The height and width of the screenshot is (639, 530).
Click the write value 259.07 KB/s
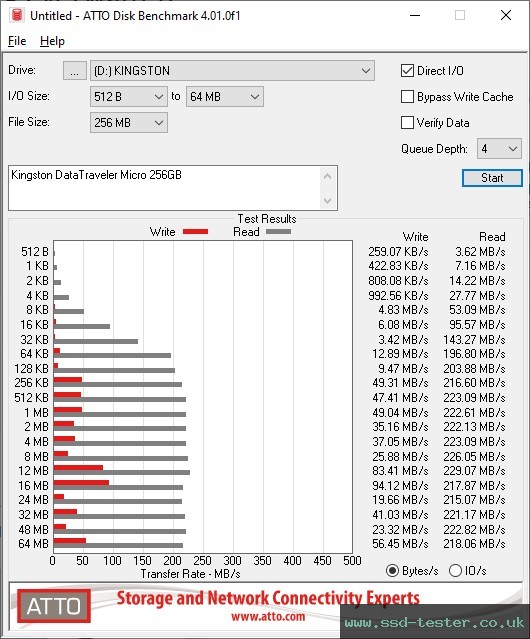[x=398, y=252]
